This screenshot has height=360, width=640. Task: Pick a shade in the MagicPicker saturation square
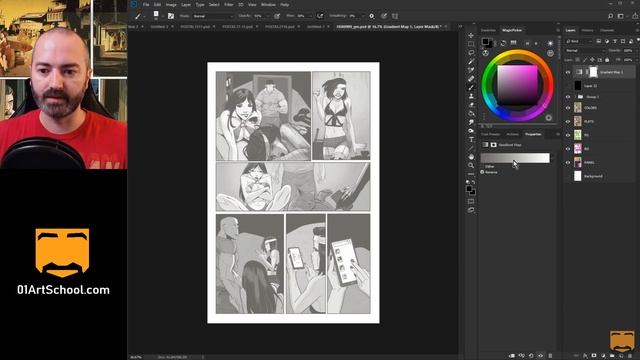click(517, 85)
